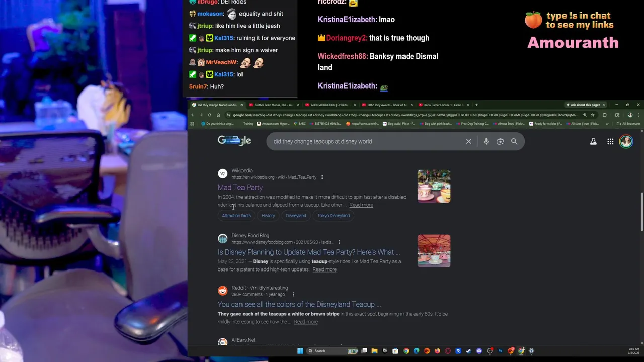Open Epic Games Launcher from taskbar
The width and height of the screenshot is (644, 362).
point(385,351)
